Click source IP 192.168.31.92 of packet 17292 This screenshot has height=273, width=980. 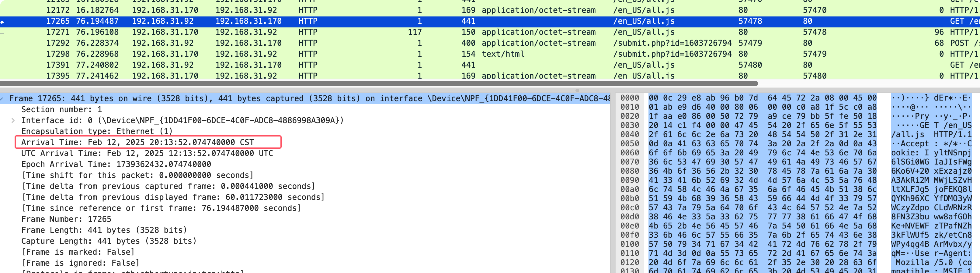tap(163, 44)
